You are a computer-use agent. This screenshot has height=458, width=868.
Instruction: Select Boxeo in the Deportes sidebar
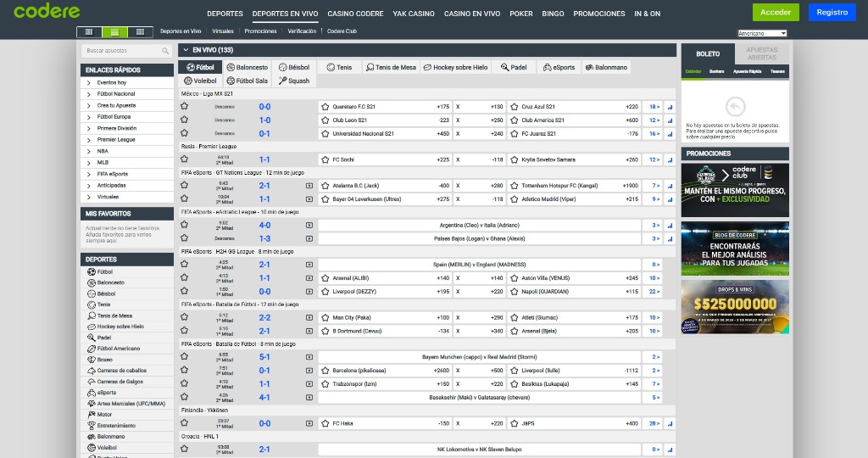(105, 360)
